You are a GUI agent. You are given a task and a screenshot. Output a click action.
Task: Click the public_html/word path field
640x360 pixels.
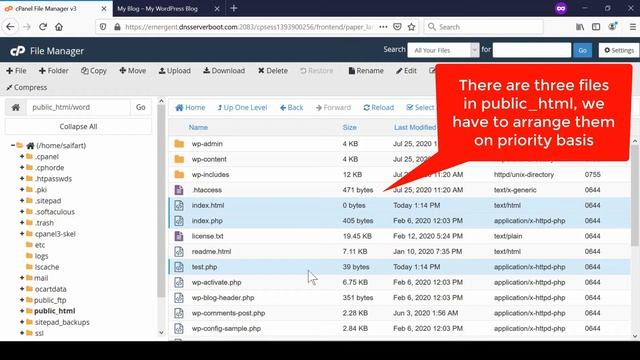(x=78, y=107)
